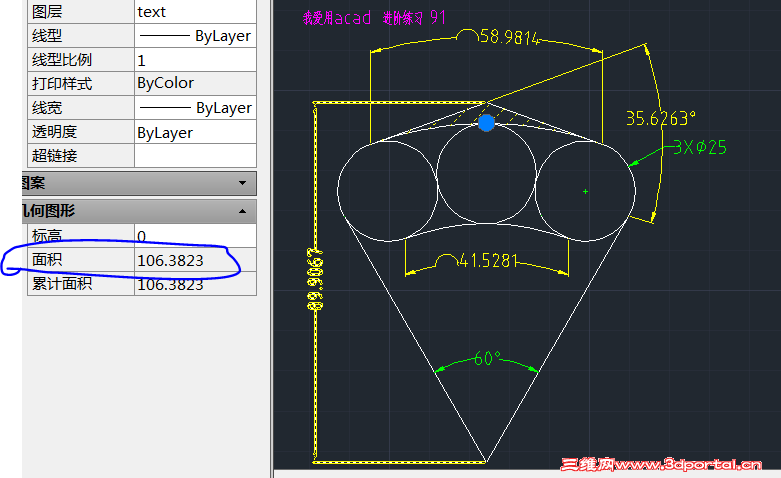
Task: Select the 线型比例 property label
Action: point(62,60)
